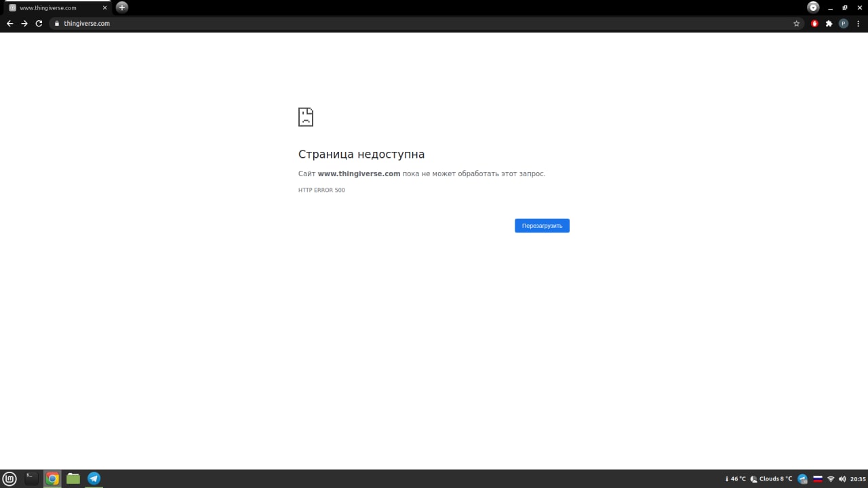
Task: Restore down the Chrome window
Action: pyautogui.click(x=844, y=7)
